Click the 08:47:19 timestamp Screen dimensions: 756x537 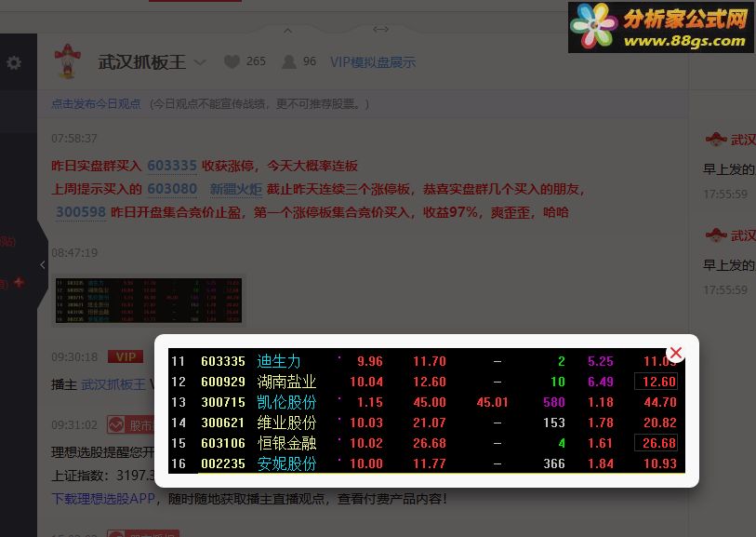point(74,253)
